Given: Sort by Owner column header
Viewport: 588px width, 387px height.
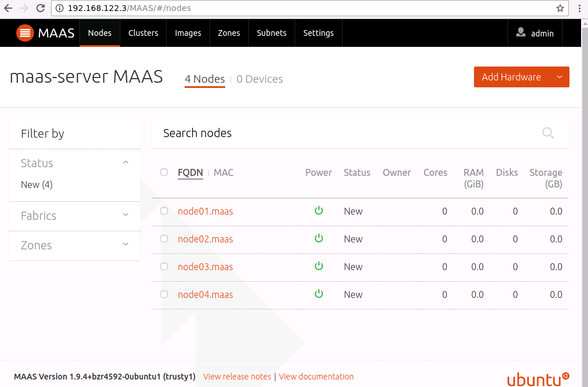Looking at the screenshot, I should click(x=397, y=172).
